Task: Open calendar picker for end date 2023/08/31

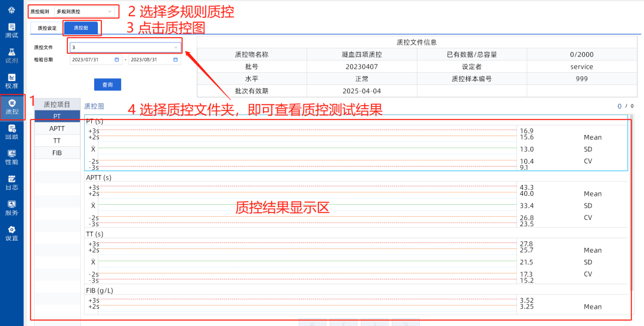Action: (176, 60)
